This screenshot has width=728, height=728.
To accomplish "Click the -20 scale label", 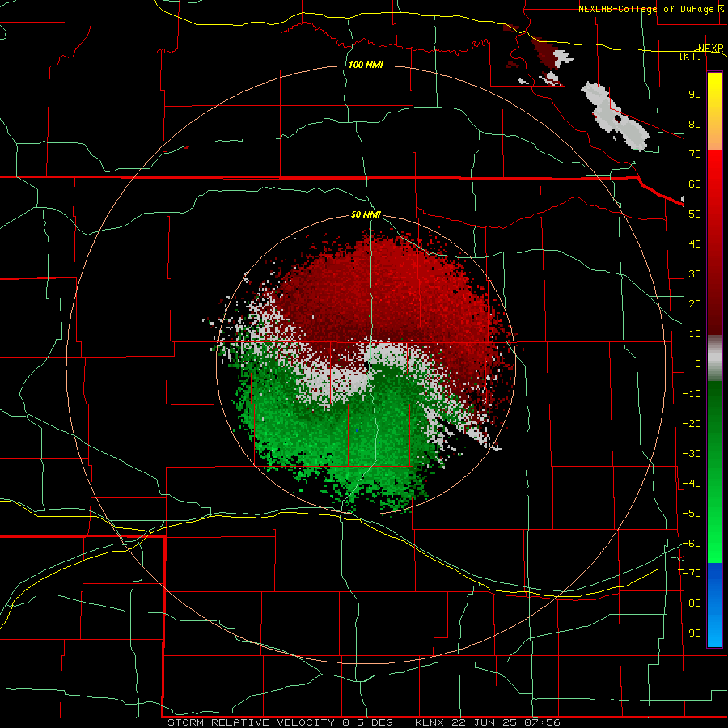I will [692, 424].
